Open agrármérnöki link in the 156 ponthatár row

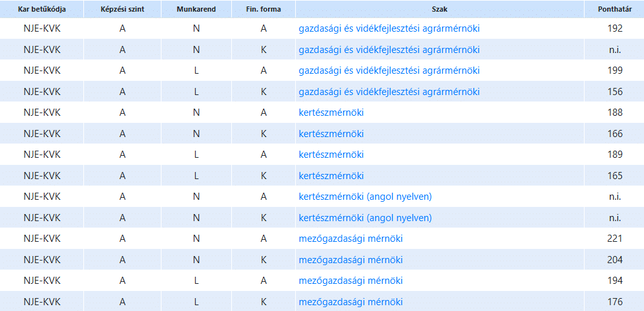point(389,92)
